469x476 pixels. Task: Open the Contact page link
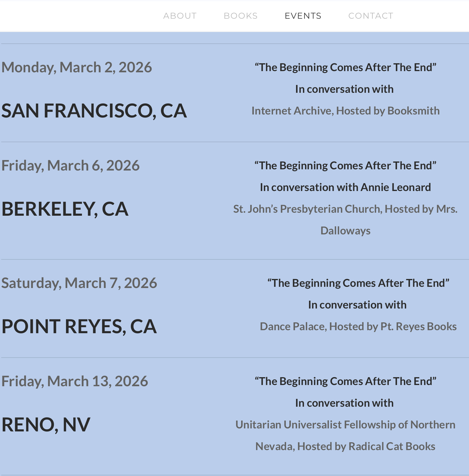[371, 16]
